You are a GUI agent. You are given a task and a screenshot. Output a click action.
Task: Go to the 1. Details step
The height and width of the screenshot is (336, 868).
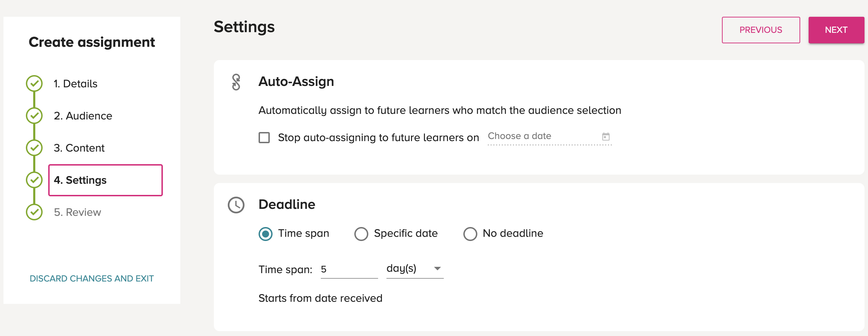pos(75,84)
